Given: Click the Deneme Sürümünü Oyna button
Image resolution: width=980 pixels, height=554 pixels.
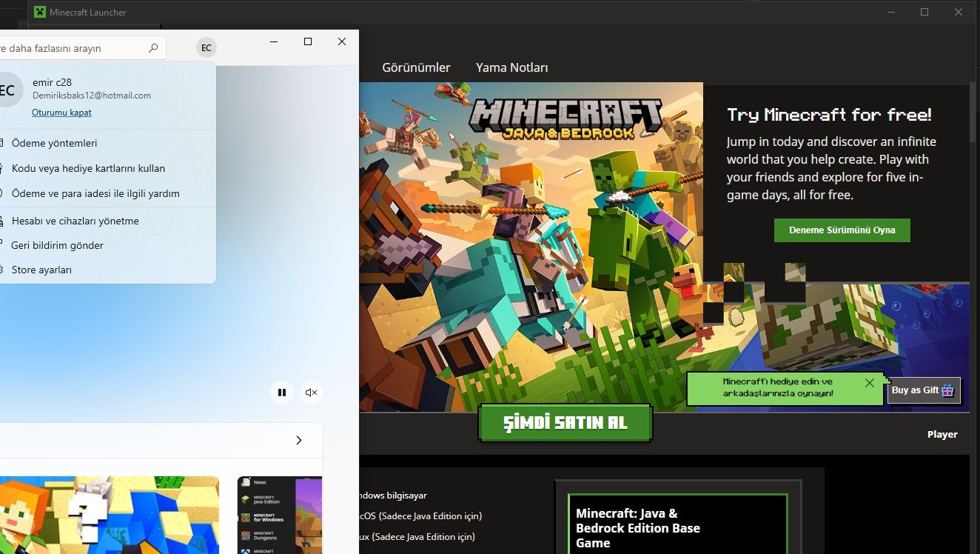Looking at the screenshot, I should point(842,230).
